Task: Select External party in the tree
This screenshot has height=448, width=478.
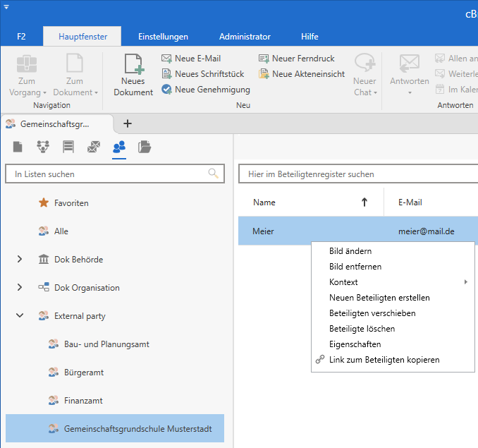Action: coord(80,316)
